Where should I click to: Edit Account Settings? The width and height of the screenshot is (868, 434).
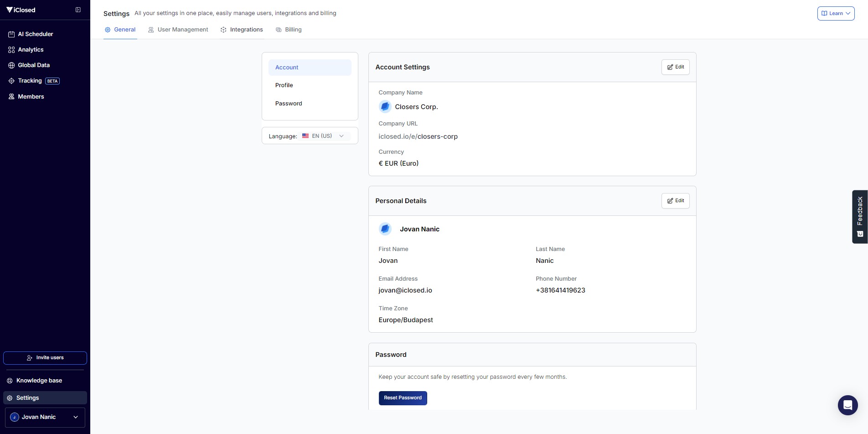[x=675, y=67]
